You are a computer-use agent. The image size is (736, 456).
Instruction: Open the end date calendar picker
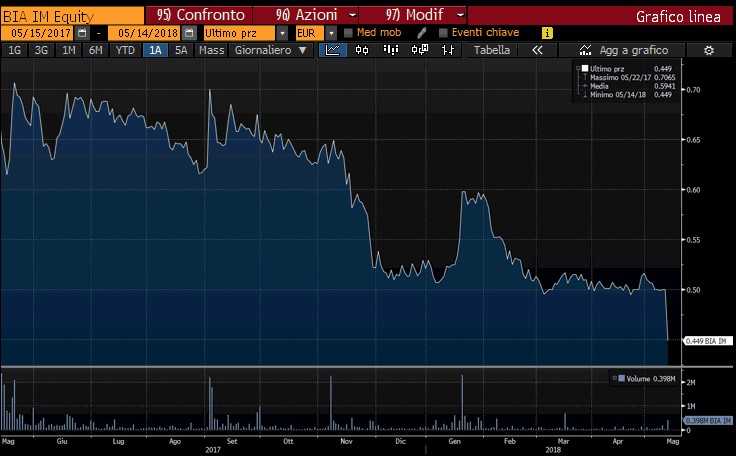tap(189, 33)
